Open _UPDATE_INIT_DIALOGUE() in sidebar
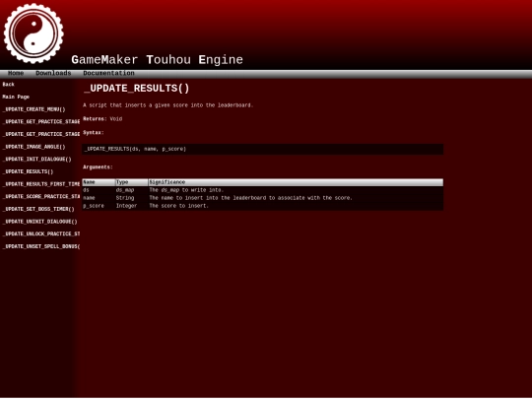The width and height of the screenshot is (532, 399). tap(37, 160)
